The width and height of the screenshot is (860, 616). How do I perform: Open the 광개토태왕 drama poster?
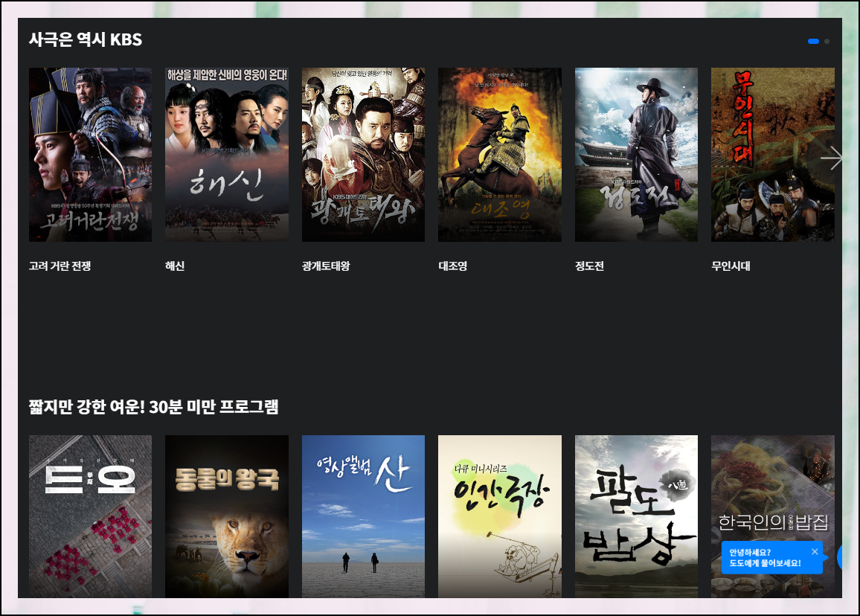pos(363,155)
